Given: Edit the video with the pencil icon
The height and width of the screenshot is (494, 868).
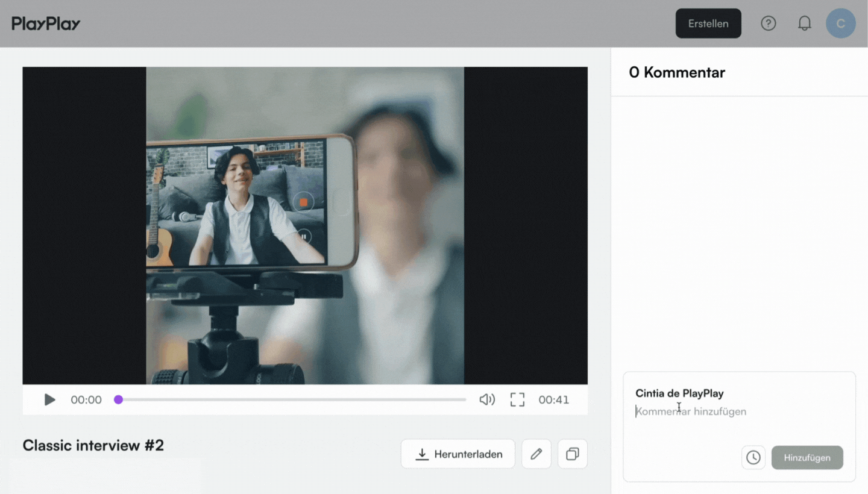Looking at the screenshot, I should (536, 454).
